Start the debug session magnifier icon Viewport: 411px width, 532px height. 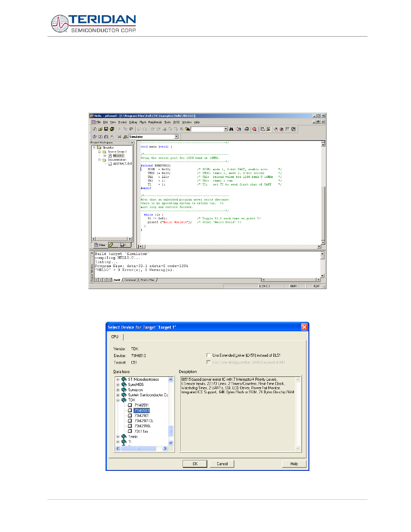pyautogui.click(x=255, y=129)
